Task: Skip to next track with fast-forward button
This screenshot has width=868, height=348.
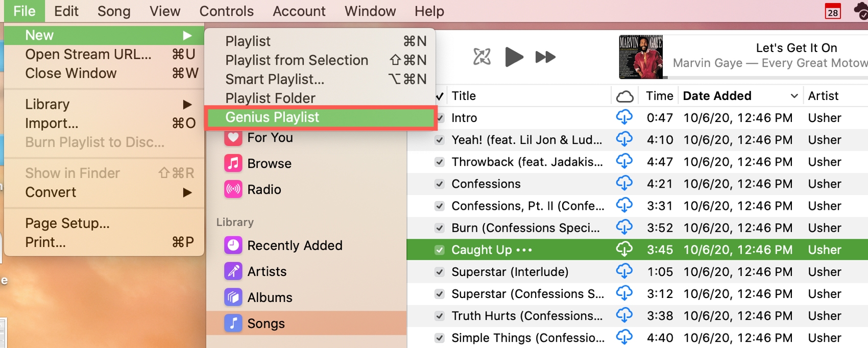Action: click(x=545, y=57)
